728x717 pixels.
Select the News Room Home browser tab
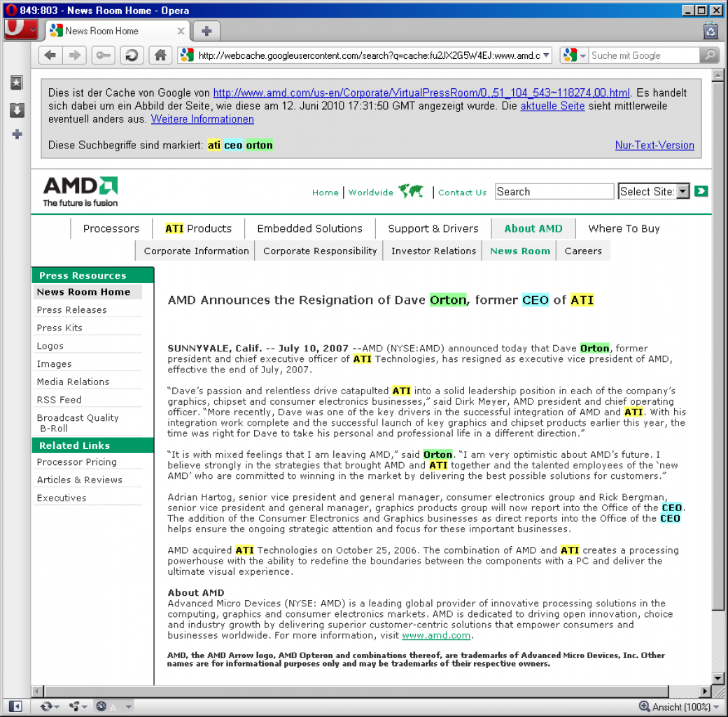click(x=118, y=31)
